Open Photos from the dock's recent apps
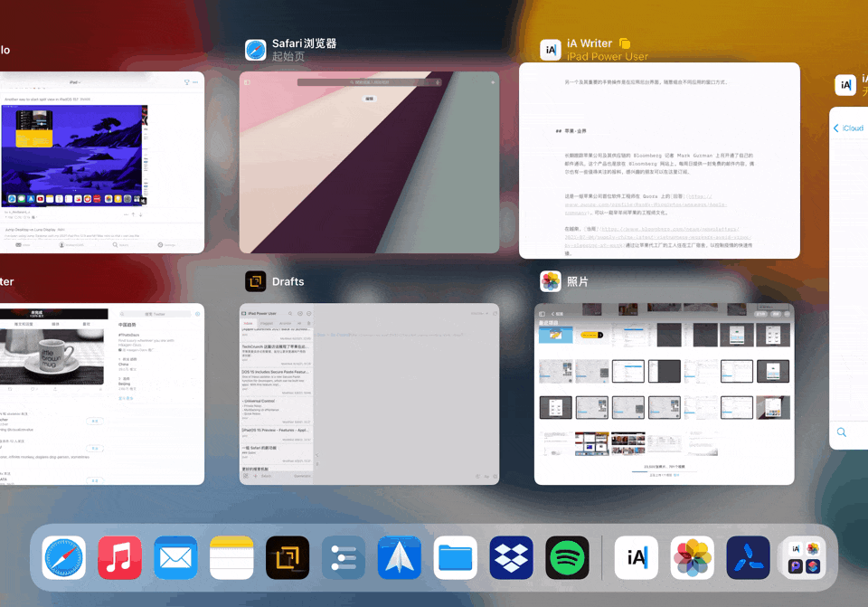The image size is (868, 607). 692,558
